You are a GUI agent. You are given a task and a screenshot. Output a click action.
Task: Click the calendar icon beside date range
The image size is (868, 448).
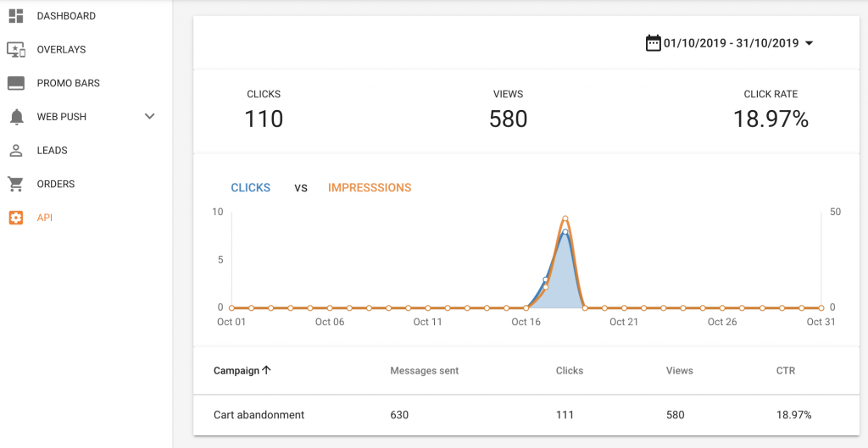(654, 43)
